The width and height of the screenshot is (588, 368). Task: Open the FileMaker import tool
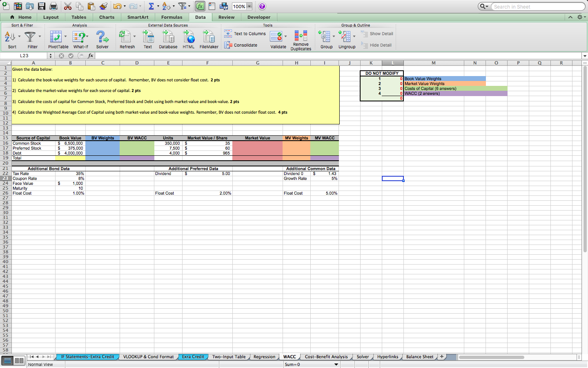coord(209,39)
